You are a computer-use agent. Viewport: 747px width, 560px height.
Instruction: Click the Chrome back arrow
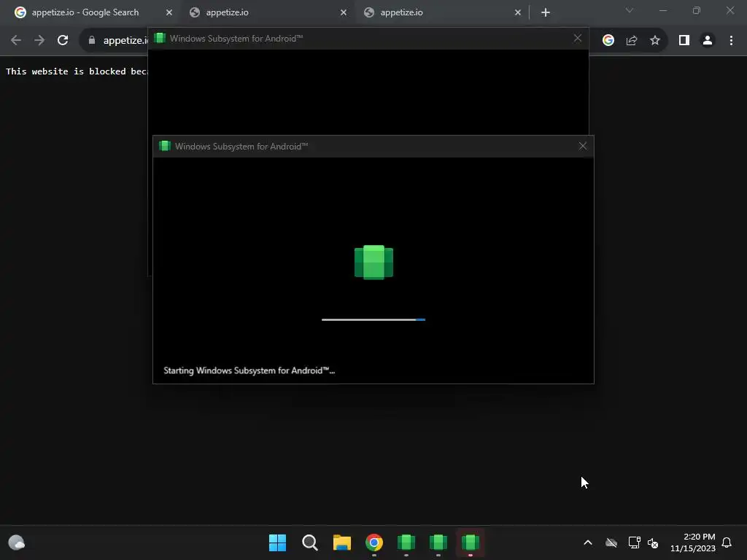[16, 40]
